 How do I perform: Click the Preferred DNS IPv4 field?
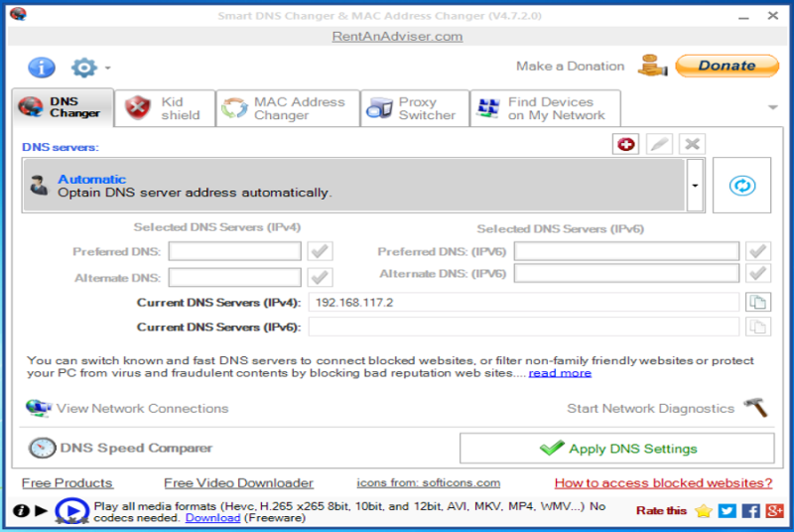click(234, 251)
